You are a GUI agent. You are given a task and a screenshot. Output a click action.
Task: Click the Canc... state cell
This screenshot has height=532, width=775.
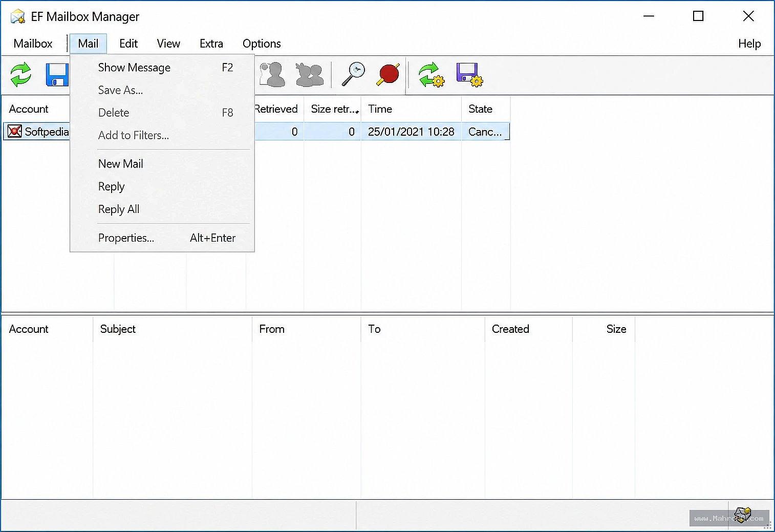(485, 132)
